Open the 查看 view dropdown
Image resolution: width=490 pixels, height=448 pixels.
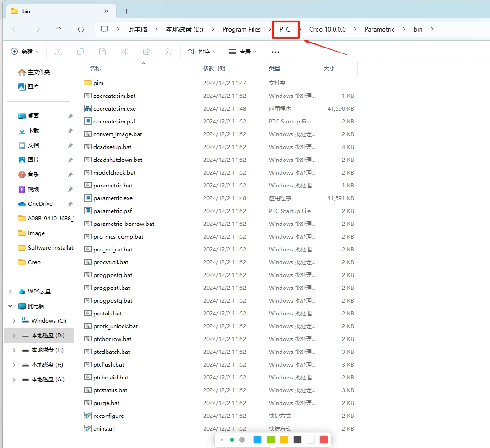242,52
